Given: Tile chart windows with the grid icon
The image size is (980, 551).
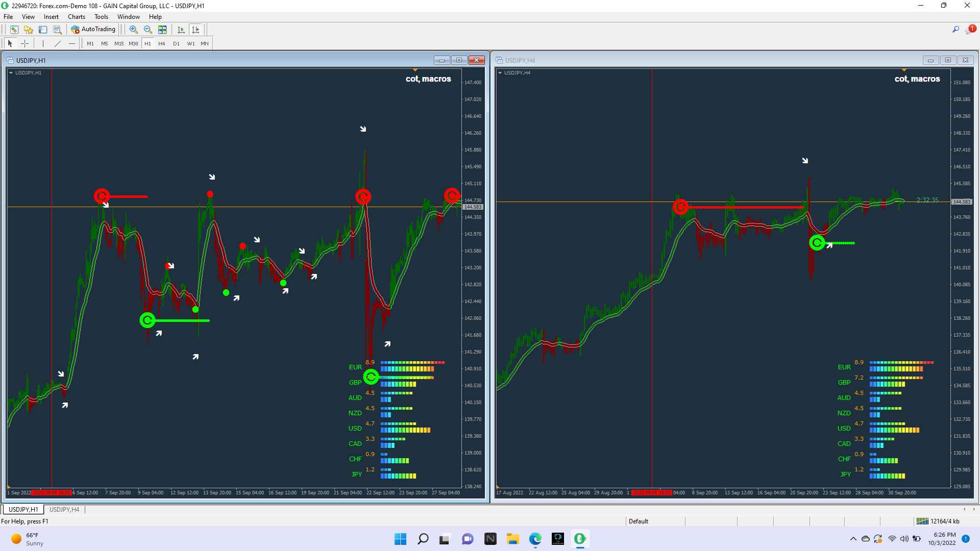Looking at the screenshot, I should 162,30.
